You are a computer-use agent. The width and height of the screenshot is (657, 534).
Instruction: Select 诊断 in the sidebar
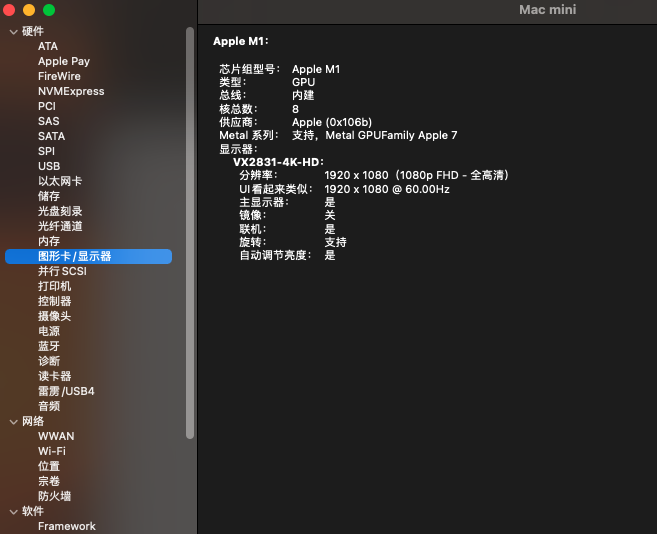(x=49, y=361)
